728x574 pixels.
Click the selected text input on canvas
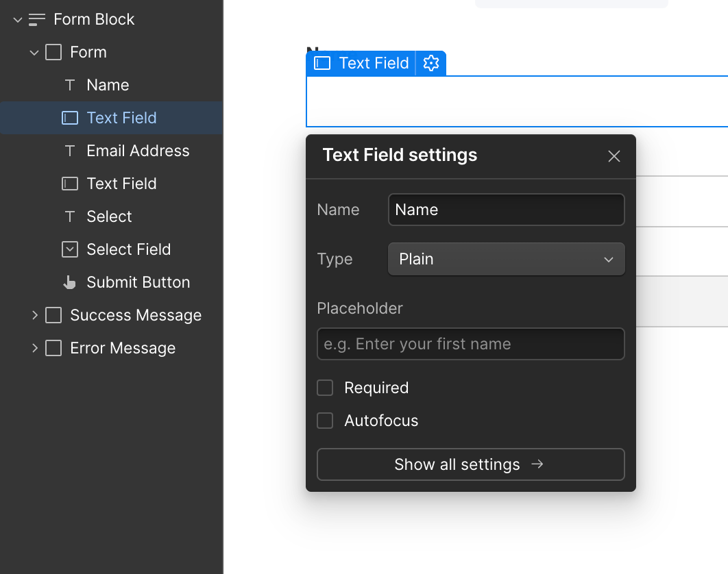point(517,101)
